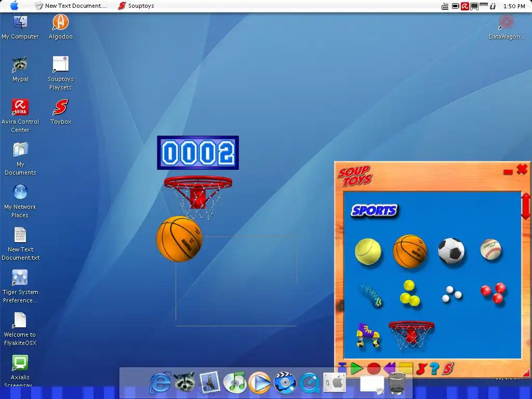Click the red music note icon

click(x=421, y=368)
